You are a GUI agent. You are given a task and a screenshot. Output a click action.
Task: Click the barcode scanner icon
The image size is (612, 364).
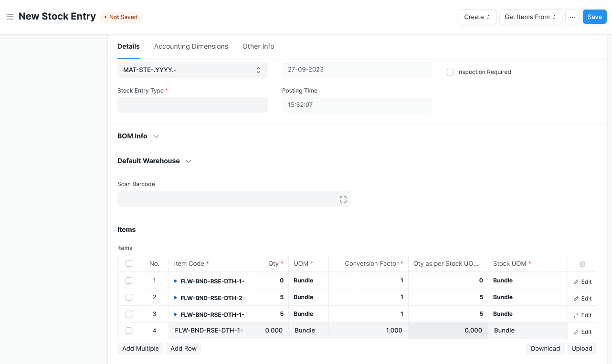click(343, 199)
